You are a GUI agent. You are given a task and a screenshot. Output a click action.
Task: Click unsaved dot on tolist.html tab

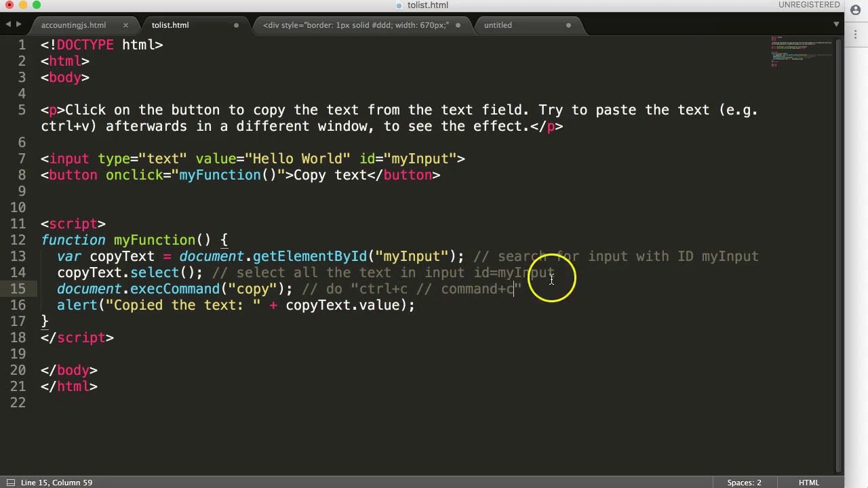[236, 25]
